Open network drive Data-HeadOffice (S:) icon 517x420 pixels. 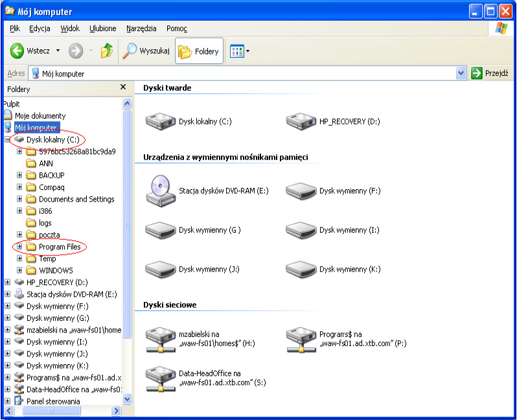159,377
